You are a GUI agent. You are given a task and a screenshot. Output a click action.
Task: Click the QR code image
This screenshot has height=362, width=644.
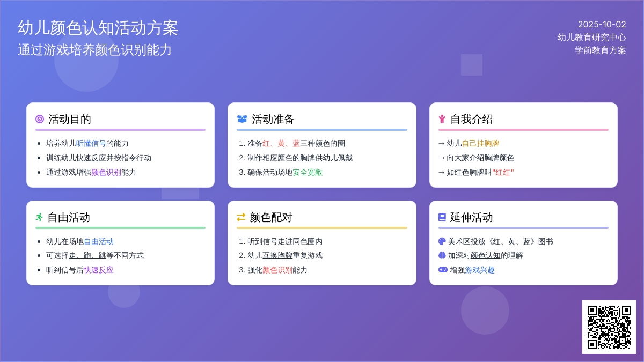pos(609,327)
